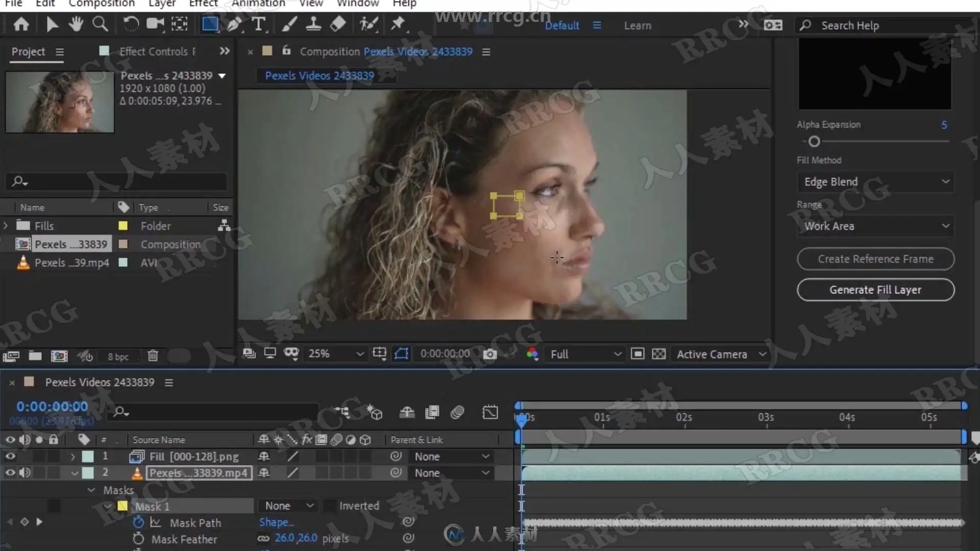
Task: Select the Default workspace
Action: point(562,26)
